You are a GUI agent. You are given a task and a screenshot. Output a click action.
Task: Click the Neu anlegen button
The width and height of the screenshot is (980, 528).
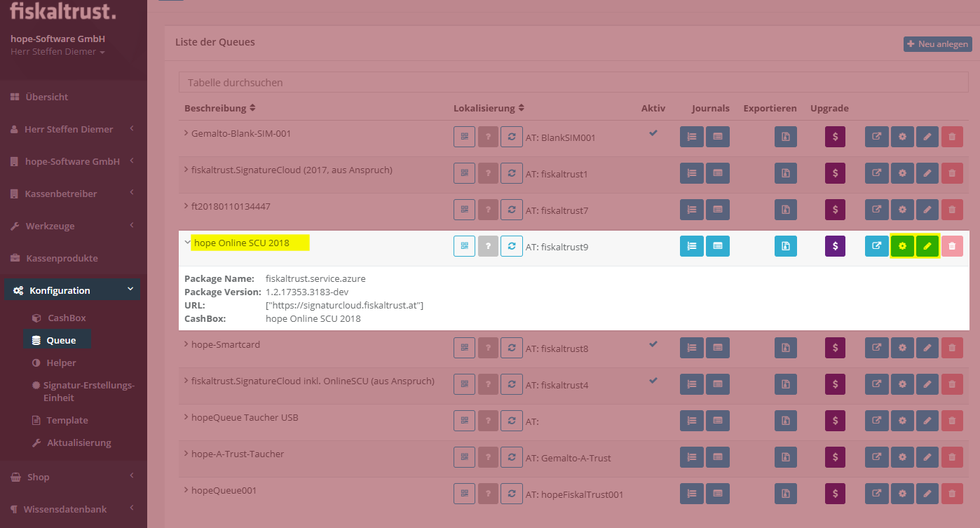[x=937, y=44]
